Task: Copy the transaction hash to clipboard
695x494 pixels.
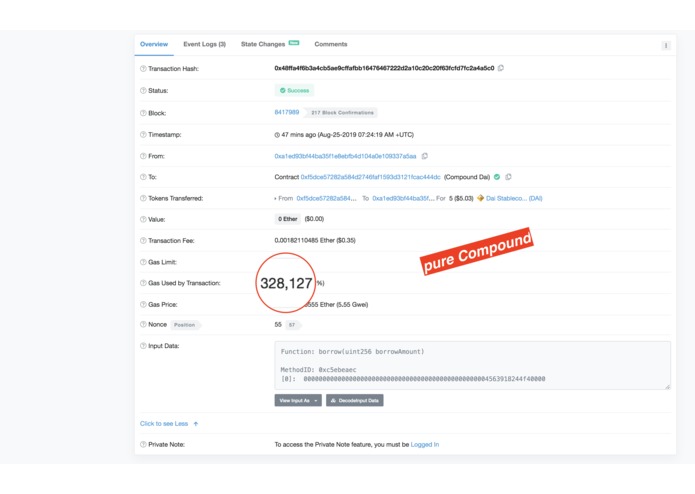Action: [x=501, y=68]
